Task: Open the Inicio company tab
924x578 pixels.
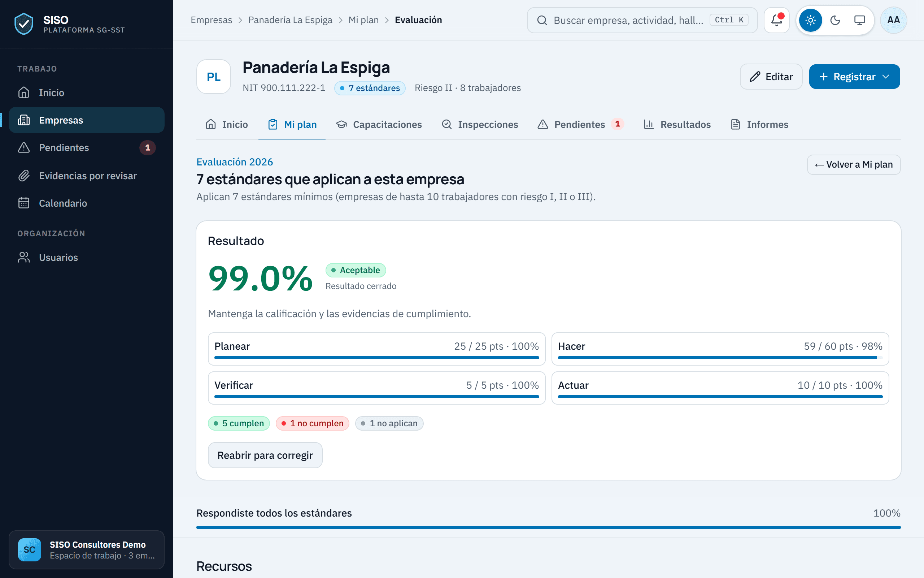Action: point(227,124)
